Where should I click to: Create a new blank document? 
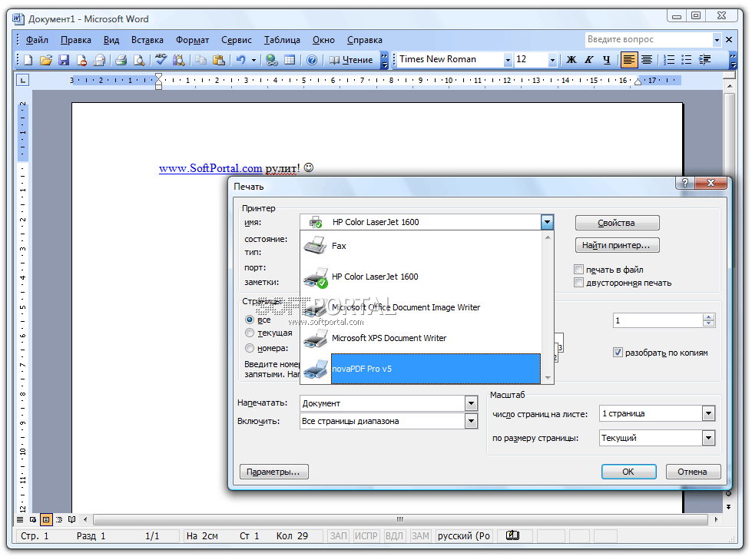pyautogui.click(x=28, y=59)
